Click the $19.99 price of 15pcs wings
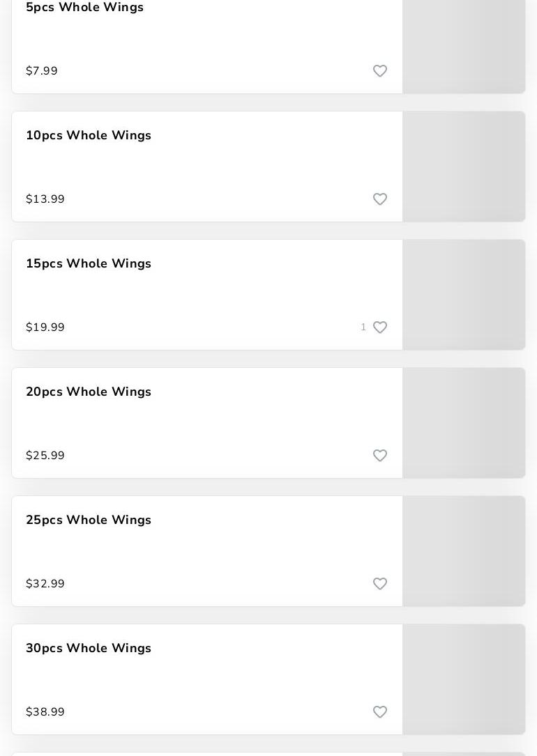The image size is (537, 756). pos(45,327)
